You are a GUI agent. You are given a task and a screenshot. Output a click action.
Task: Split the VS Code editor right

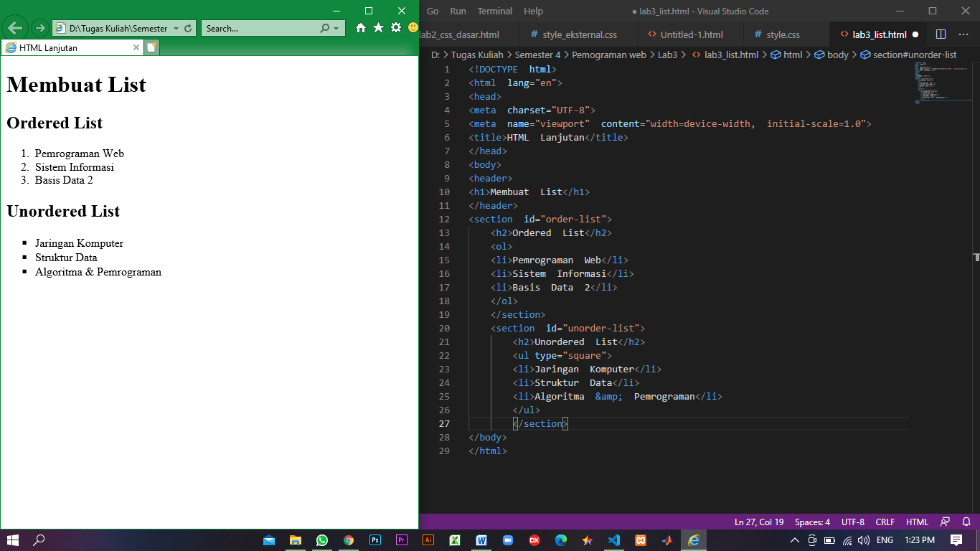click(941, 34)
